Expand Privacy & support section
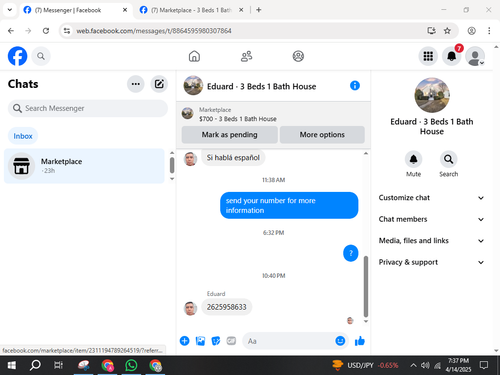The image size is (500, 375). (x=431, y=262)
